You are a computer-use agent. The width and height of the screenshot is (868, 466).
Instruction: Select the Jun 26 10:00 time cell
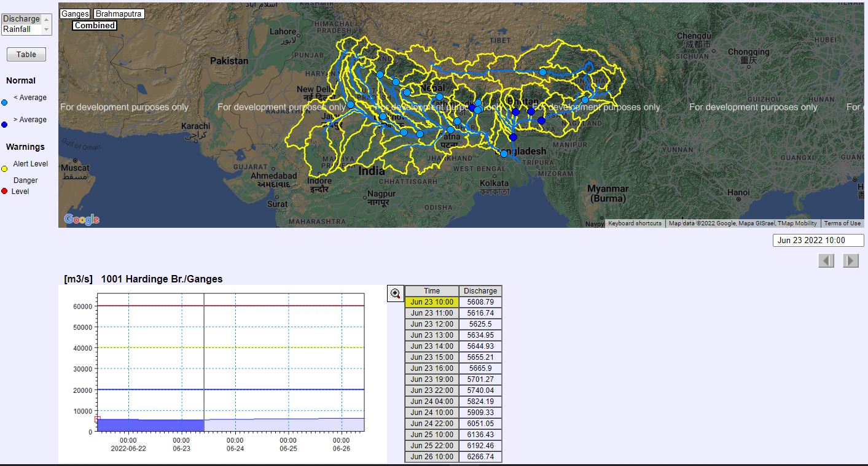(432, 457)
